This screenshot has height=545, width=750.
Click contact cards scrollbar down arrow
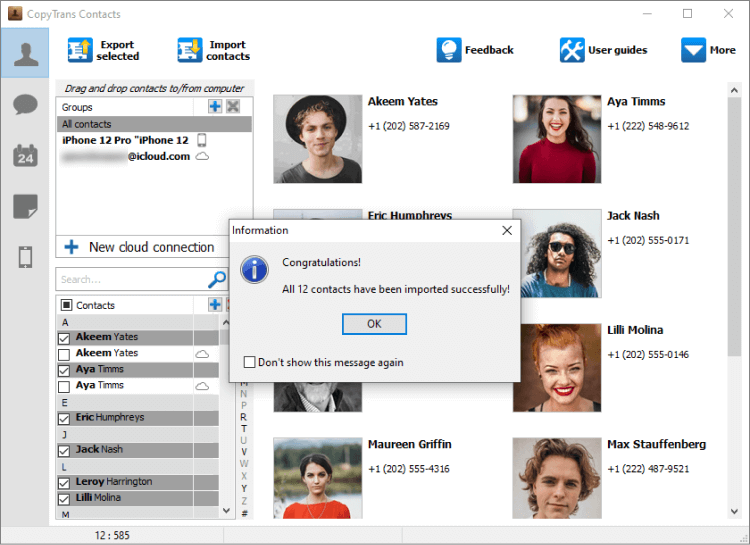734,512
